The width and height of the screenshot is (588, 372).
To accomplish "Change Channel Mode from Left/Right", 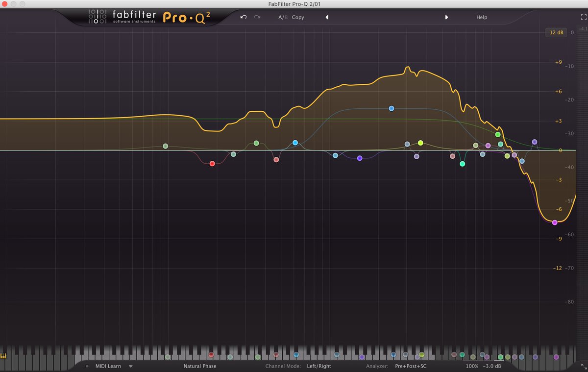I will click(x=319, y=366).
